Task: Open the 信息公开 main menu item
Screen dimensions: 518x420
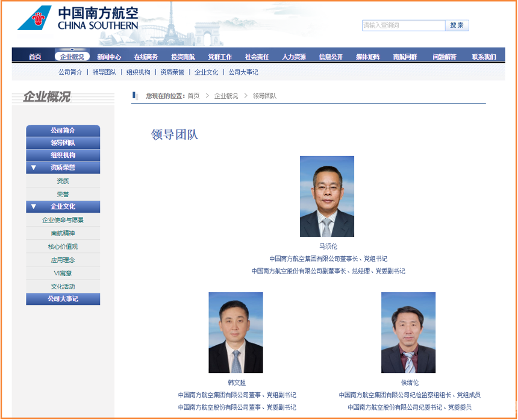Action: [331, 57]
